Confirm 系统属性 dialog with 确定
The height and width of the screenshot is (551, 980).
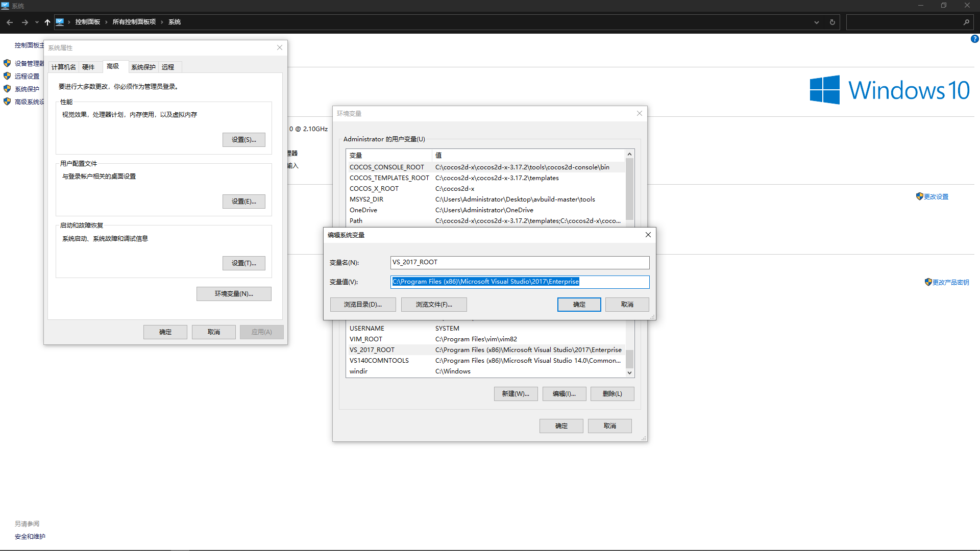click(165, 332)
